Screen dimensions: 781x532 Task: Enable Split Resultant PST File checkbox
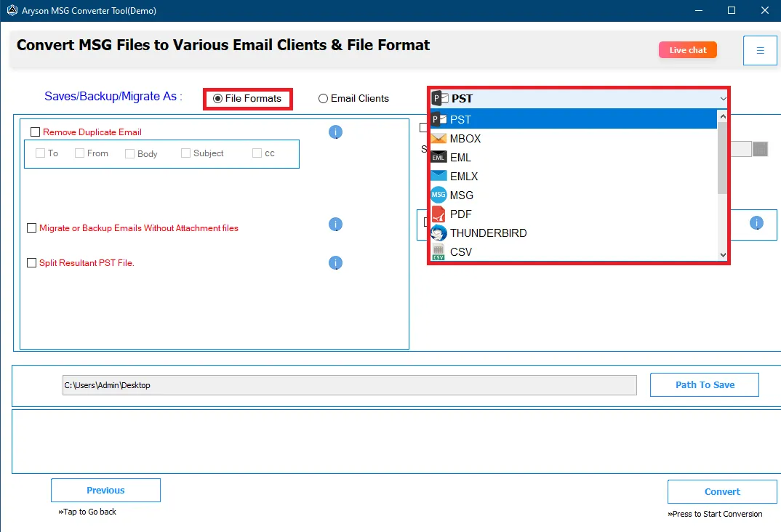[x=32, y=263]
